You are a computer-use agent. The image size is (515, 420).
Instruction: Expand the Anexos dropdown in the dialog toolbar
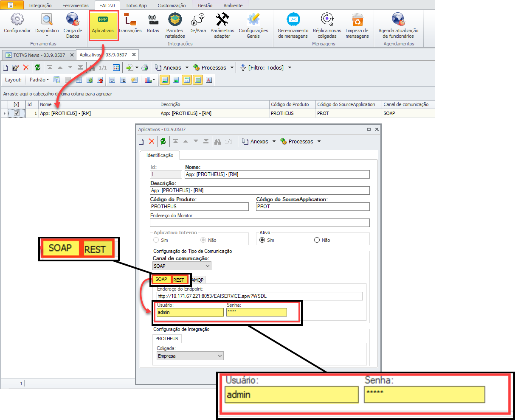pyautogui.click(x=274, y=142)
